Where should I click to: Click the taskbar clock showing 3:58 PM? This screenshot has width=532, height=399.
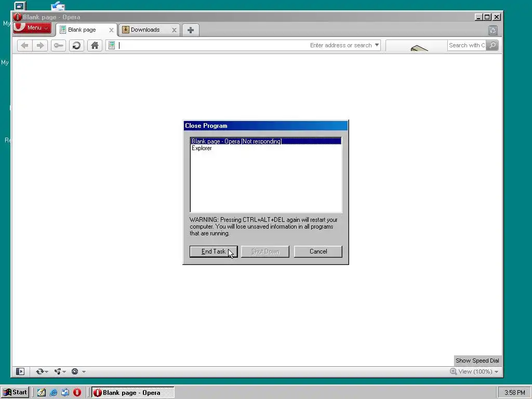click(x=514, y=393)
